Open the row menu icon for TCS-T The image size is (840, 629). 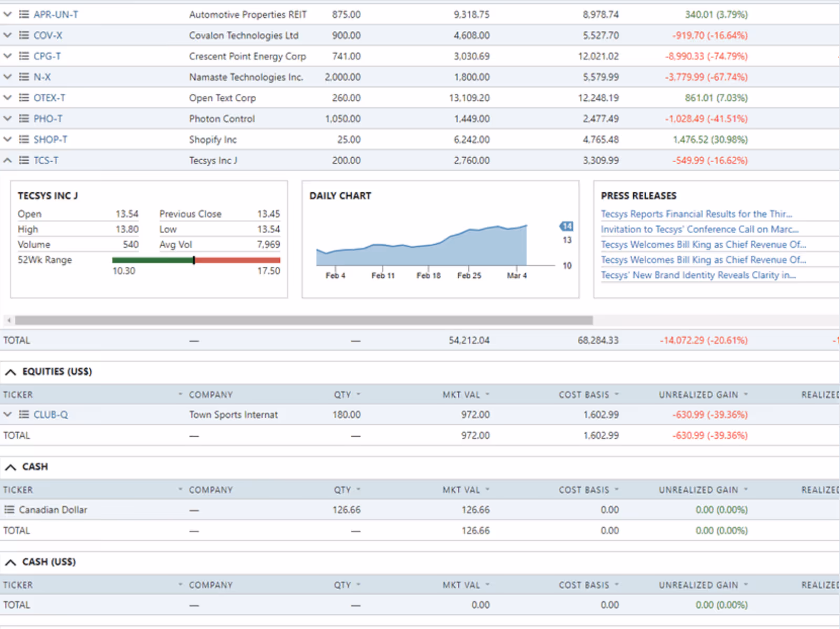point(24,160)
